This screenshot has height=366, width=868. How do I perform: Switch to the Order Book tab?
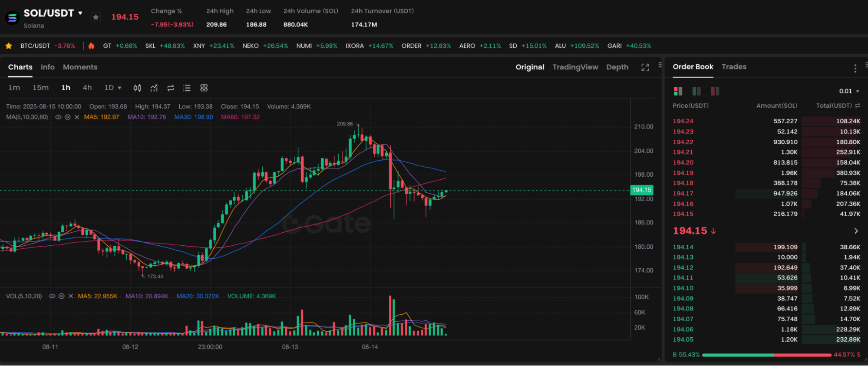[x=693, y=66]
